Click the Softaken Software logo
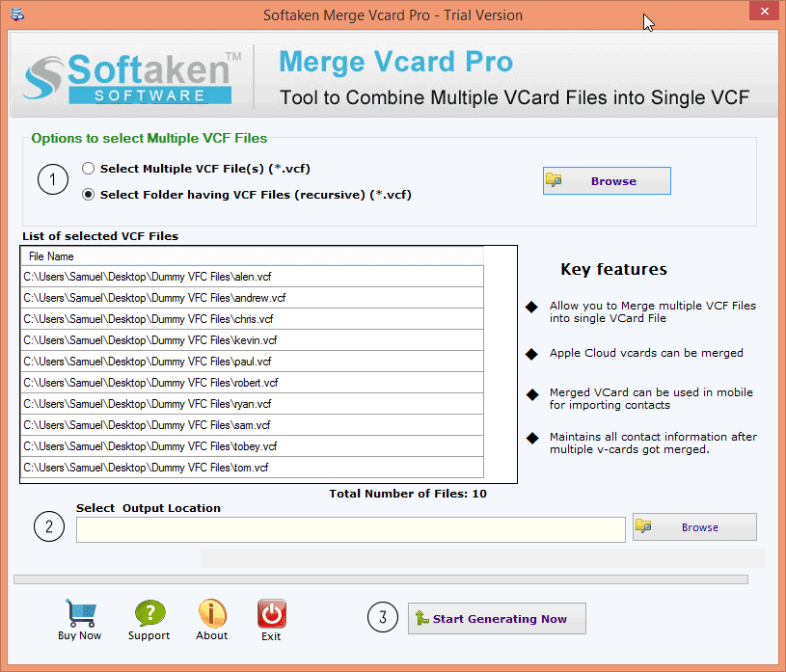This screenshot has height=672, width=786. [132, 77]
